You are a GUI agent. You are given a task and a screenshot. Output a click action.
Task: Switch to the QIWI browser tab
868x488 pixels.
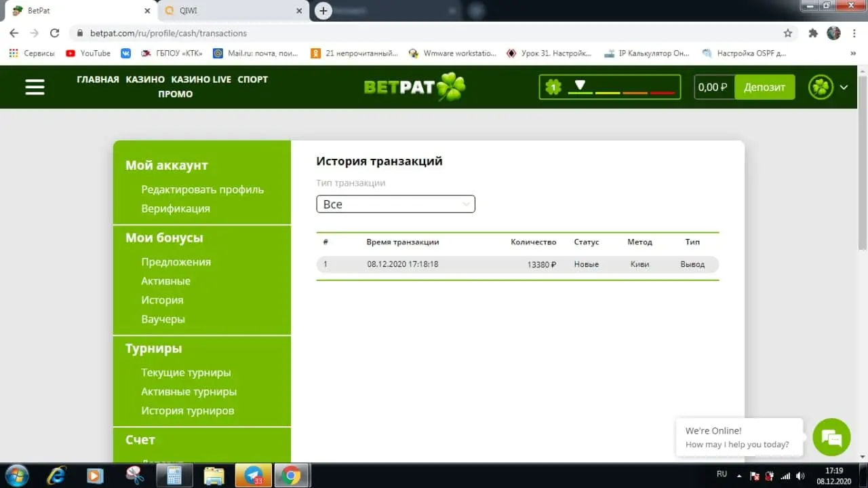click(232, 11)
